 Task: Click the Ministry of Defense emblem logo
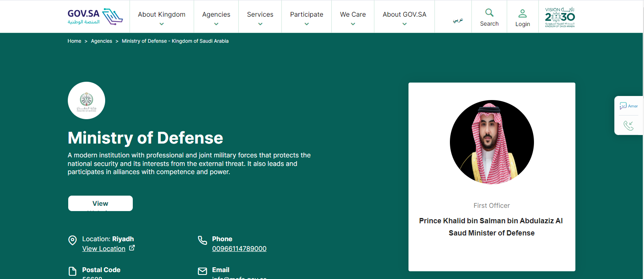click(86, 100)
